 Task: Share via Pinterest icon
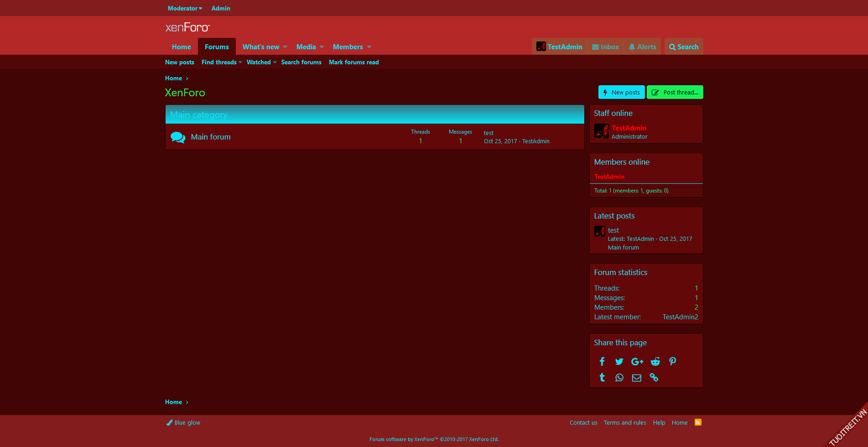pos(672,362)
